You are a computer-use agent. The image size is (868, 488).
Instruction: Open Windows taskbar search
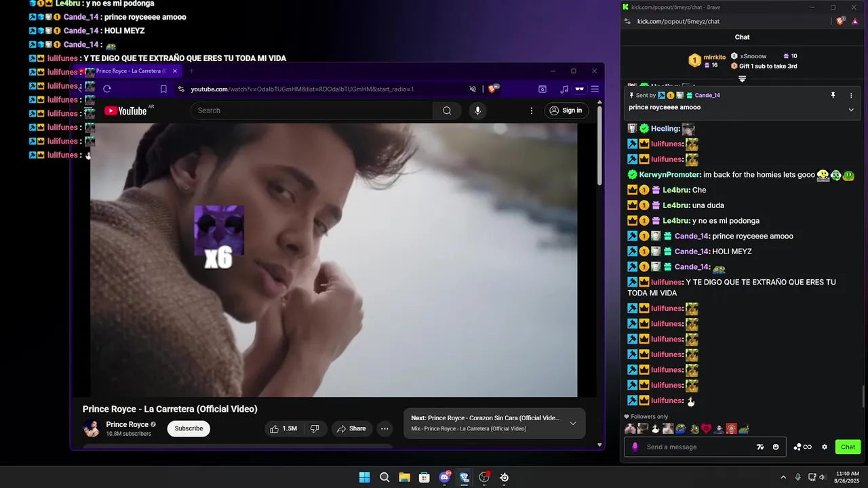click(x=384, y=477)
